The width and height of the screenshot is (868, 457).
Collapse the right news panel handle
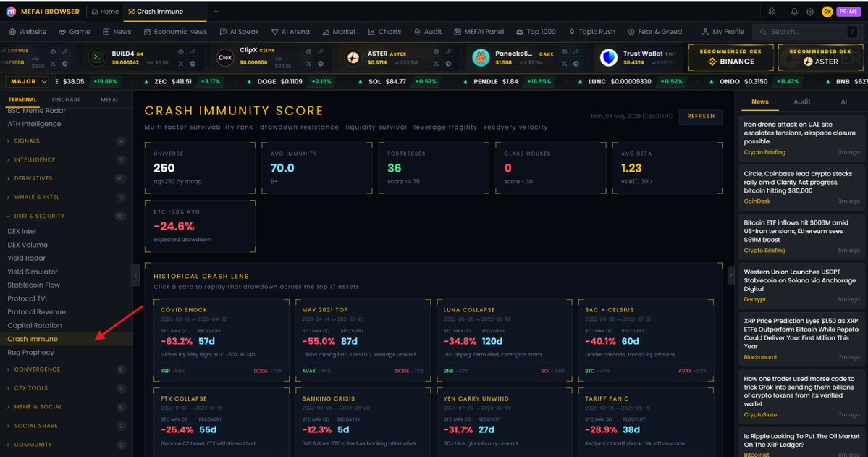(x=730, y=274)
